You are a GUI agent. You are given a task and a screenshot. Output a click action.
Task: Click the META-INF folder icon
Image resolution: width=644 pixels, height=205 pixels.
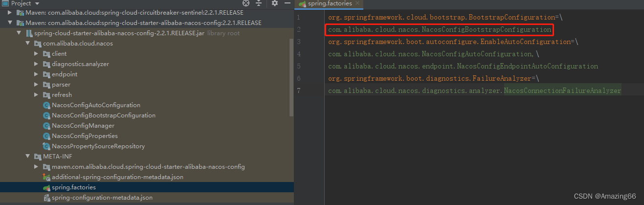(x=38, y=157)
